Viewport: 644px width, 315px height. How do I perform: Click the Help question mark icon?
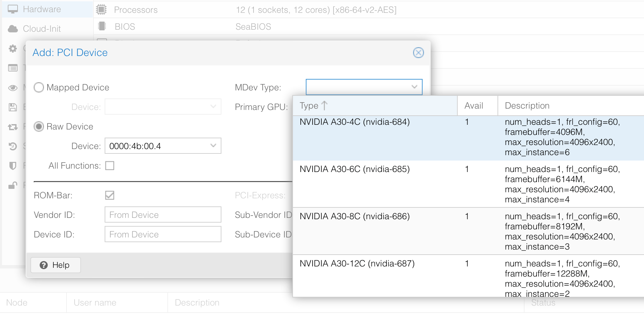(44, 265)
